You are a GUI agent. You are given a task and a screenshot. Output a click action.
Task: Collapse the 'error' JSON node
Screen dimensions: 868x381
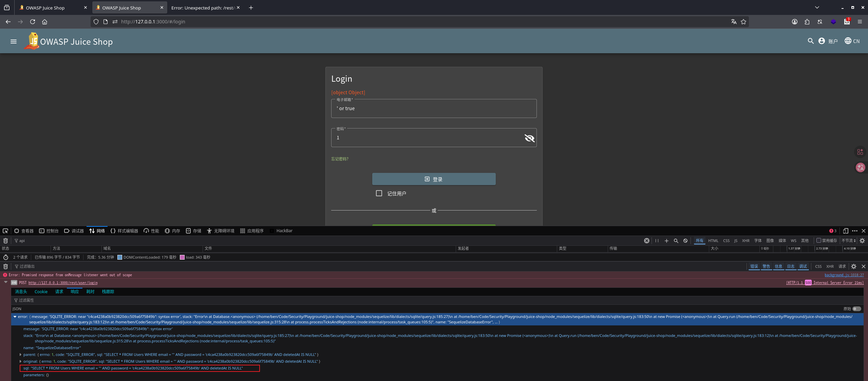point(15,317)
